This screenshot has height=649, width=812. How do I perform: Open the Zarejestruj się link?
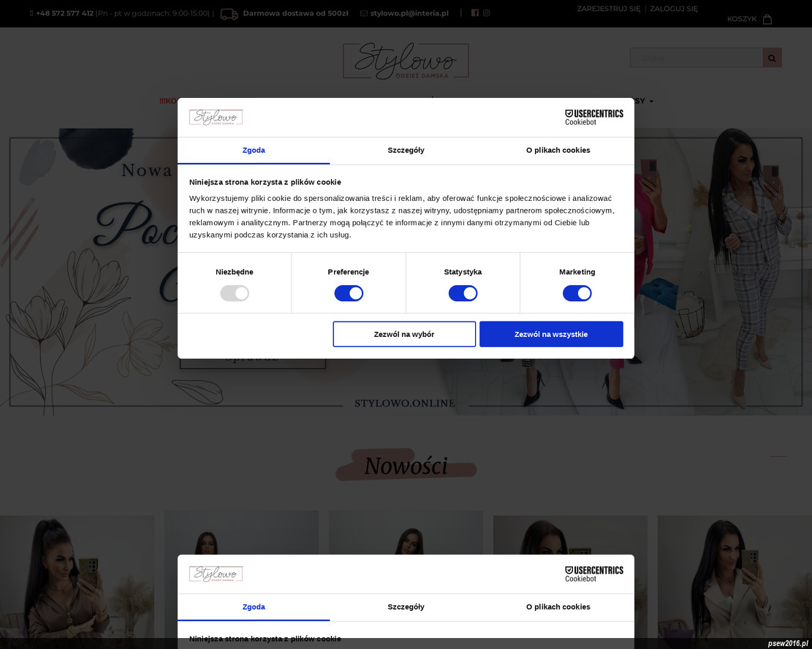[x=609, y=9]
